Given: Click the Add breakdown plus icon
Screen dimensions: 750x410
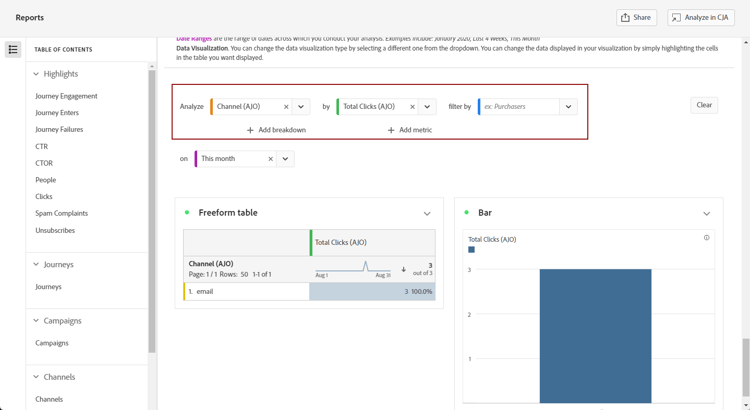Looking at the screenshot, I should (x=250, y=130).
